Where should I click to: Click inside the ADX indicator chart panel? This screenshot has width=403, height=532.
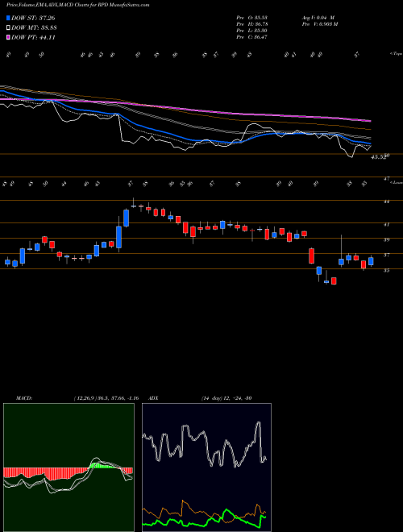point(206,468)
